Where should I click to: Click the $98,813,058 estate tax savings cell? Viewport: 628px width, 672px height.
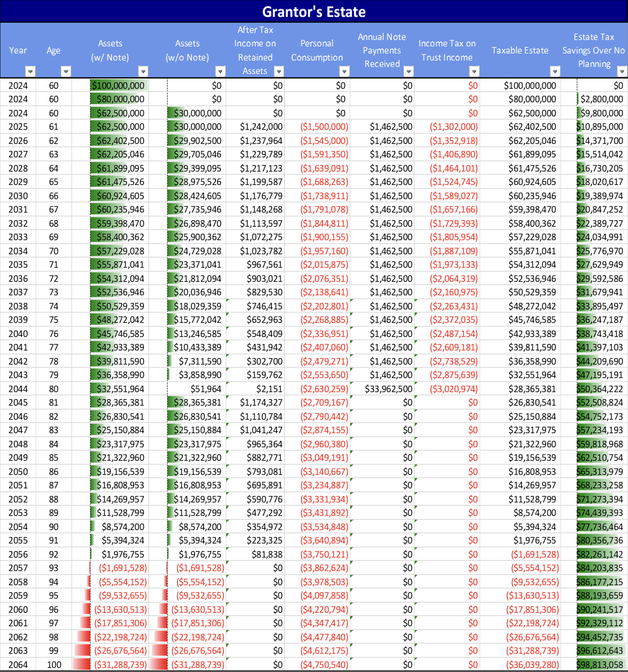[594, 665]
